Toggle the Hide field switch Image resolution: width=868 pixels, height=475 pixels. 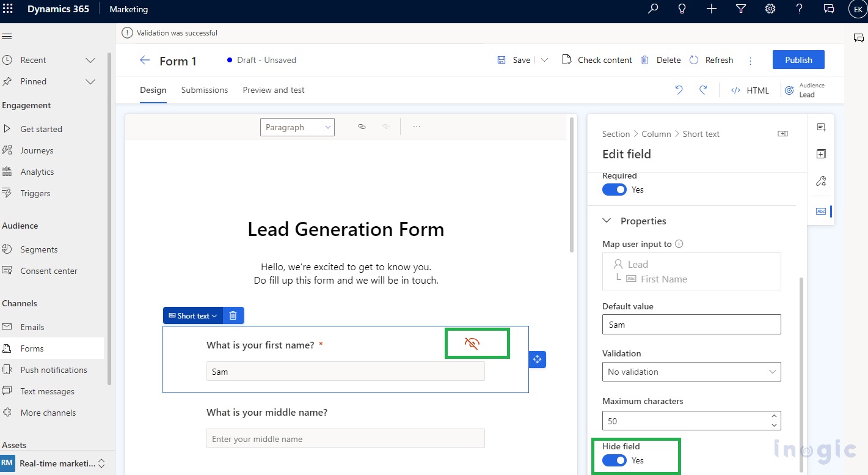coord(615,460)
